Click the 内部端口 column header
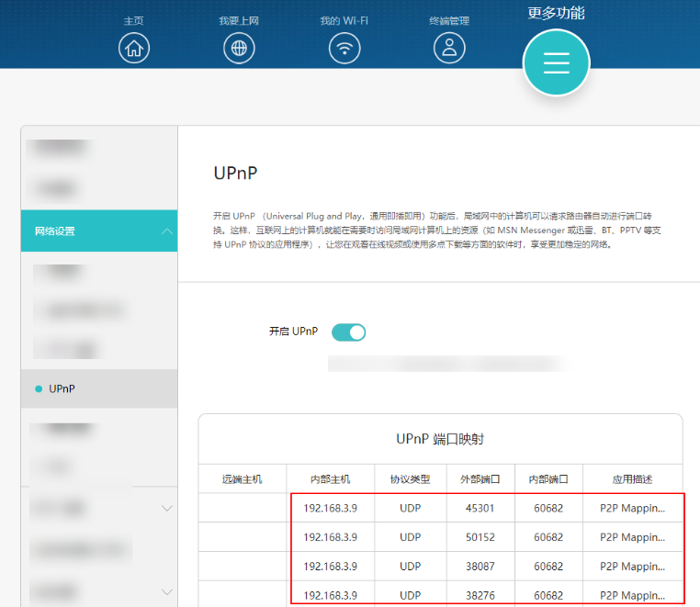 coord(548,479)
